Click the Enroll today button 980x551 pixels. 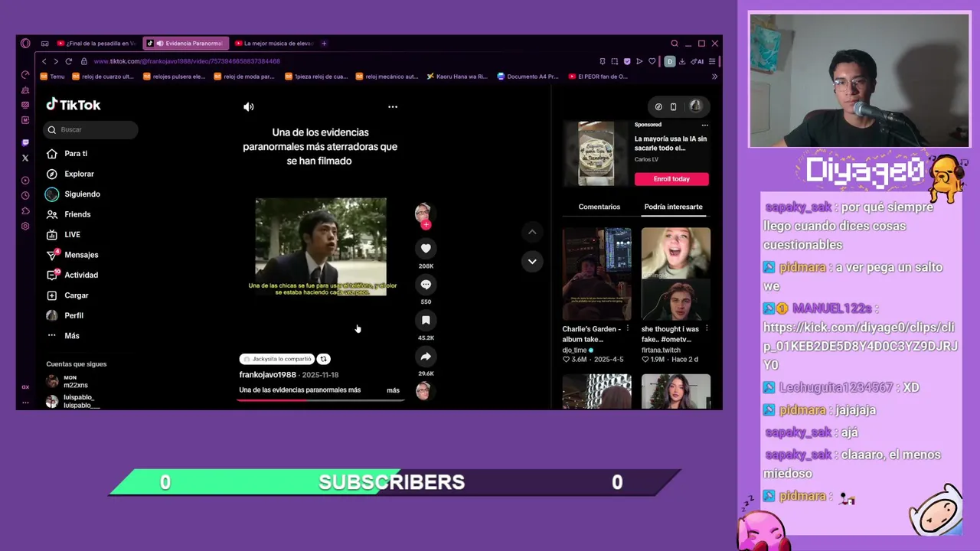671,179
